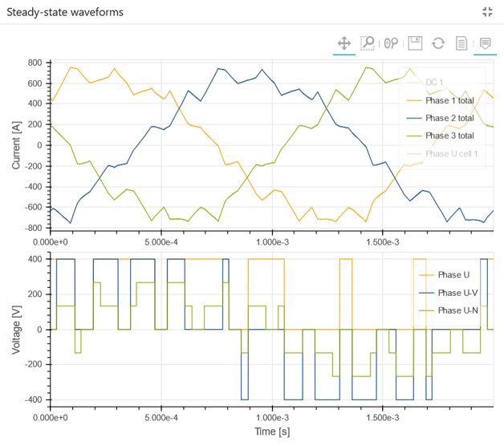Collapse the Steady-state waveforms panel
This screenshot has height=446, width=504.
487,12
